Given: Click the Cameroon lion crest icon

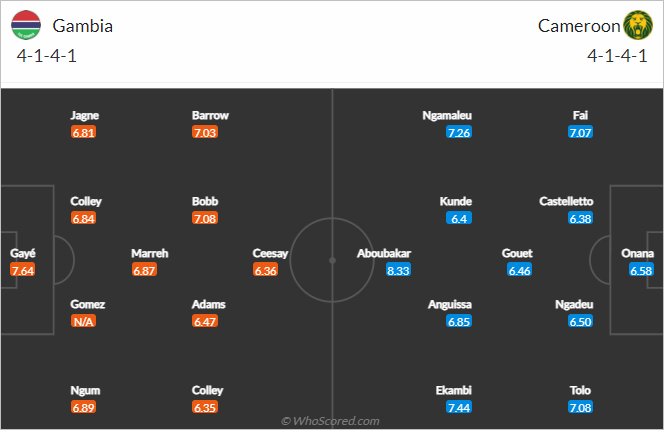Looking at the screenshot, I should 638,25.
